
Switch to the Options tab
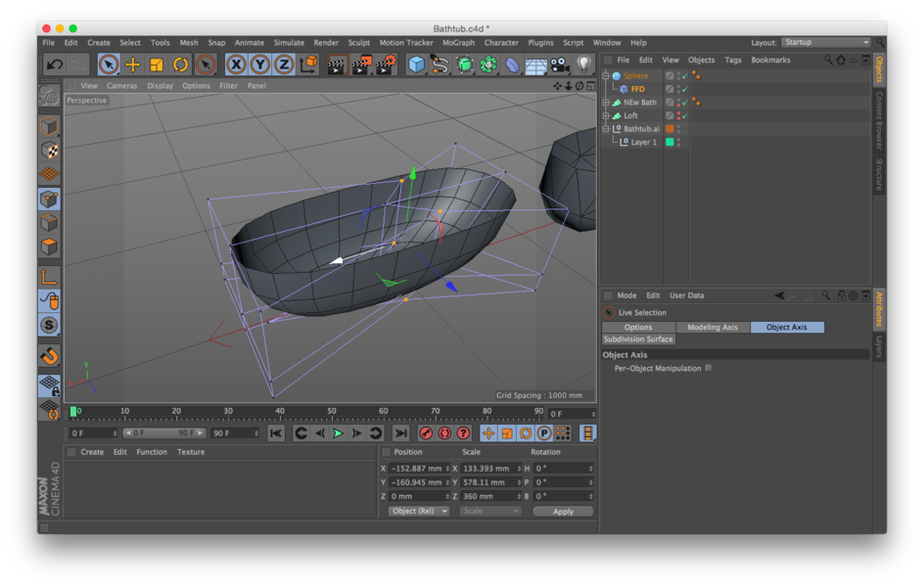(x=638, y=328)
